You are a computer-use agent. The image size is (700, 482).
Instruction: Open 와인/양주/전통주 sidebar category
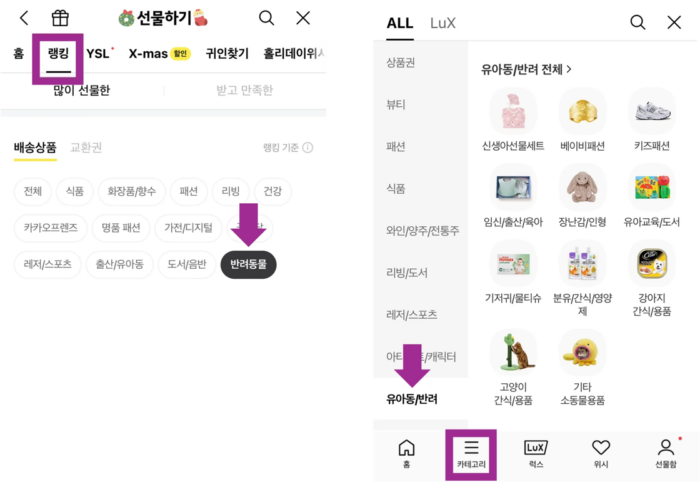[422, 231]
